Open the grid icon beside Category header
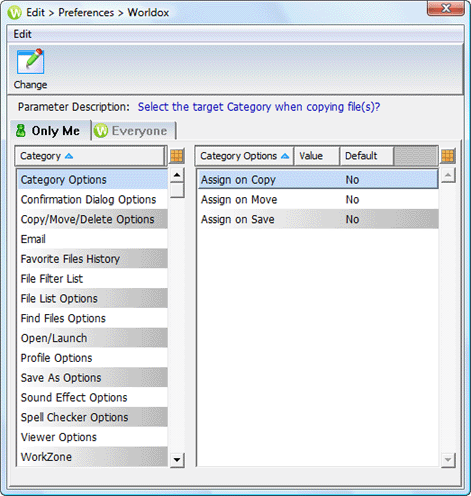The height and width of the screenshot is (496, 471). coord(177,156)
